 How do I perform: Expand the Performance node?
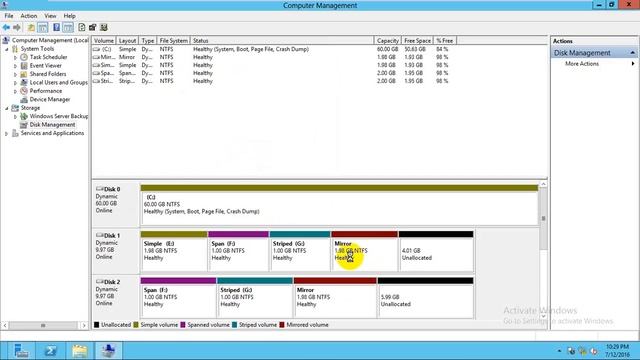(16, 91)
